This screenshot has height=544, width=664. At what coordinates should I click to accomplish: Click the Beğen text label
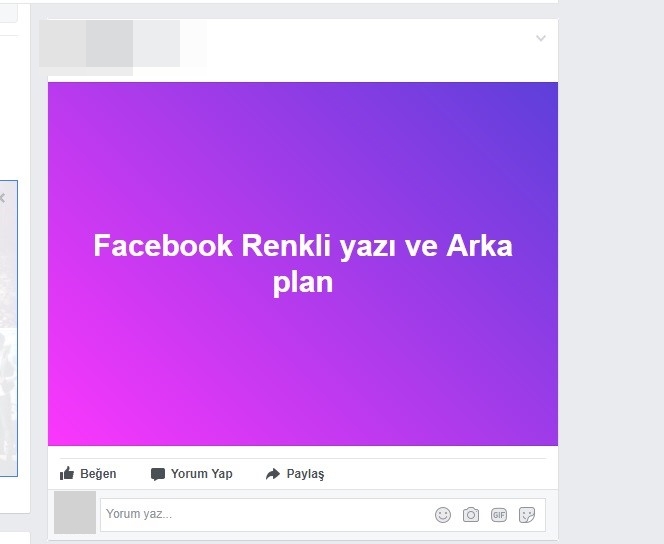[98, 474]
